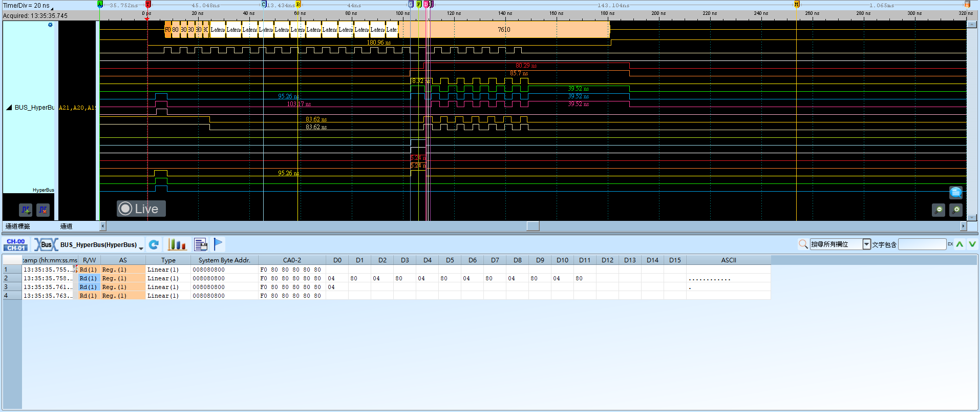This screenshot has width=980, height=412.
Task: Select trigger marker T on the timeline
Action: pos(148,4)
